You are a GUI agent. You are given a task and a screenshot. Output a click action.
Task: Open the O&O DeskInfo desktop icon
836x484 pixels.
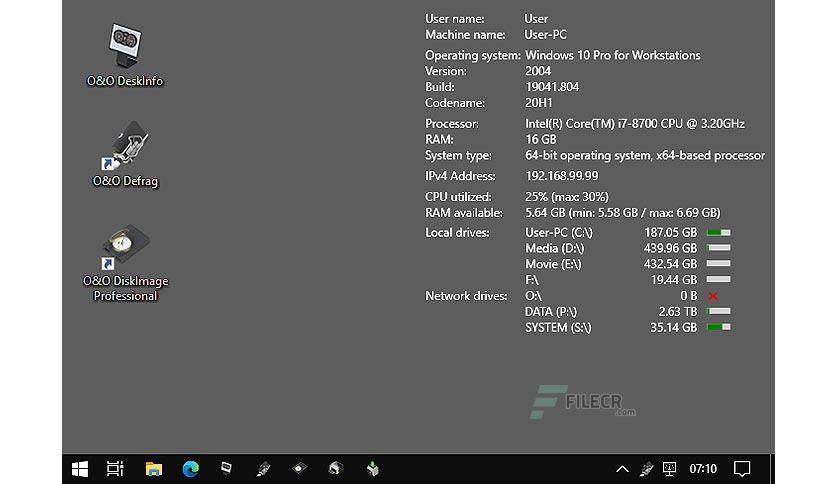click(x=125, y=55)
